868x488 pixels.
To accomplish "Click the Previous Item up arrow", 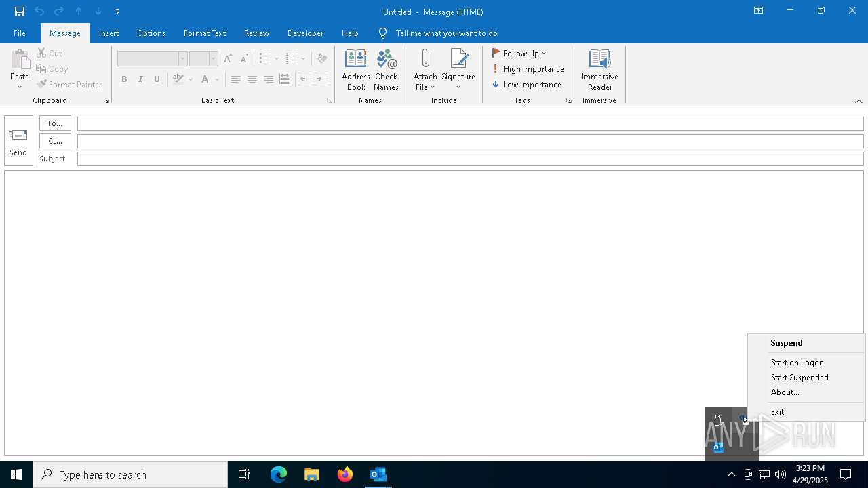I will tap(79, 12).
